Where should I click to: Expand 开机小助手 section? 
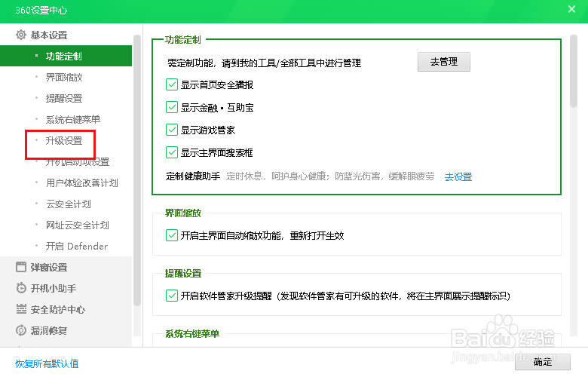(x=54, y=288)
